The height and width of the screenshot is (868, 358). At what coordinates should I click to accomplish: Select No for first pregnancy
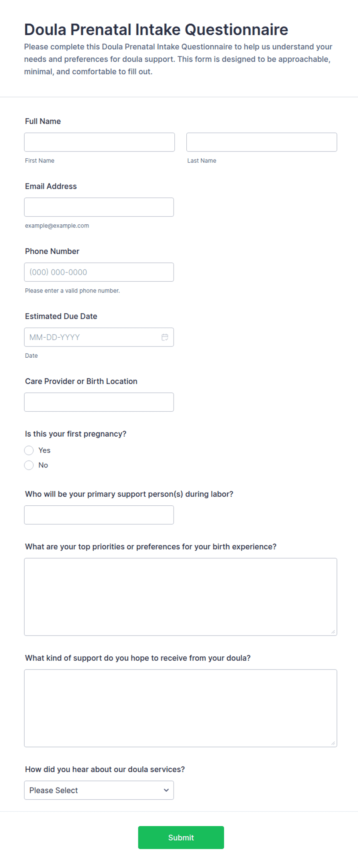coord(29,465)
